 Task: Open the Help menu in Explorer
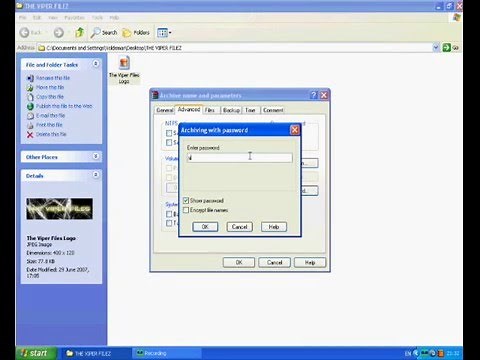pos(114,17)
